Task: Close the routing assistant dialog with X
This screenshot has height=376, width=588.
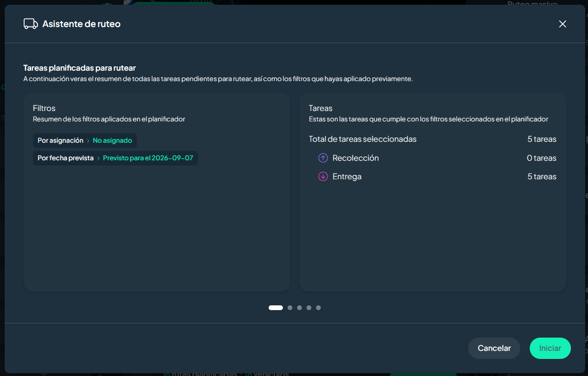Action: pos(562,24)
